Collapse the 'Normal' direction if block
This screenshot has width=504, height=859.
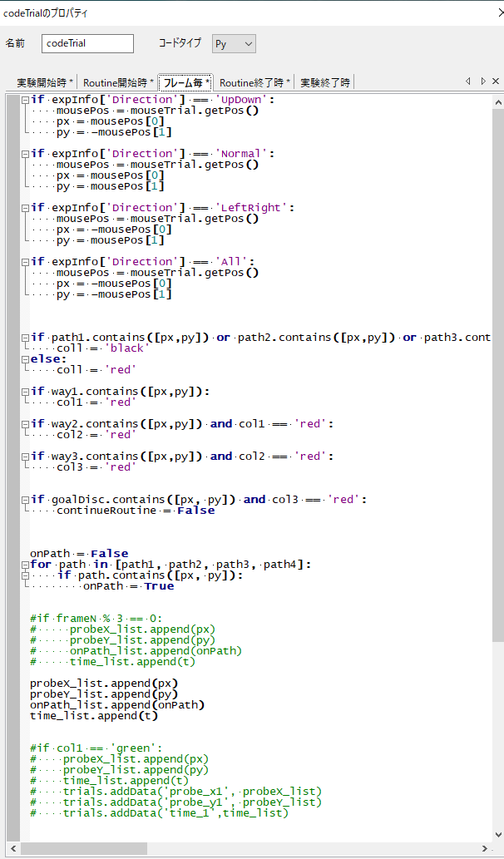click(25, 154)
